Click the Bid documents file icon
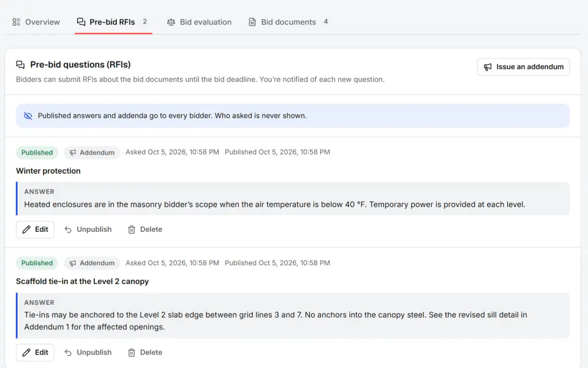 pyautogui.click(x=252, y=22)
